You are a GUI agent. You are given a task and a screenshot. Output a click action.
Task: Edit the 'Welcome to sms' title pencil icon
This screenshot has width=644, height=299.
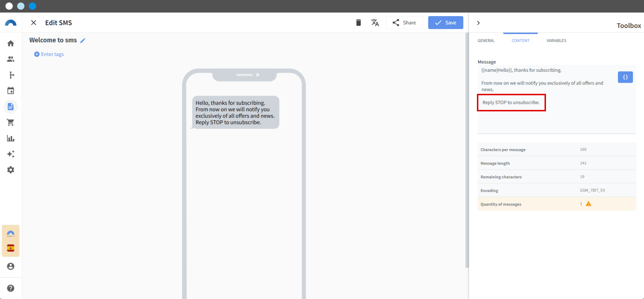click(83, 40)
